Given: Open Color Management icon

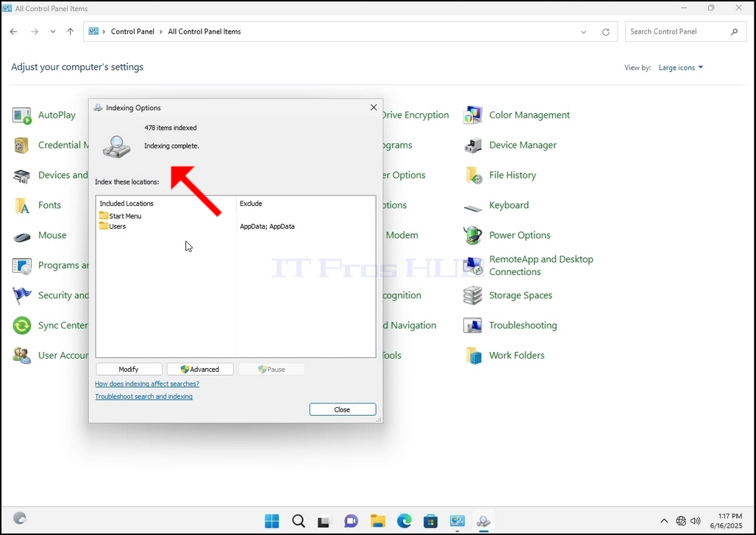Looking at the screenshot, I should [472, 115].
